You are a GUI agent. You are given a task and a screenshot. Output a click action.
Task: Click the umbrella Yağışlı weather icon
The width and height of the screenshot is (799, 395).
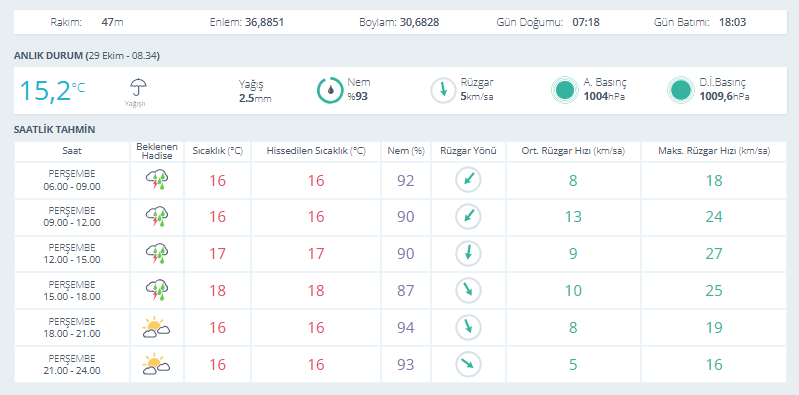tap(137, 88)
